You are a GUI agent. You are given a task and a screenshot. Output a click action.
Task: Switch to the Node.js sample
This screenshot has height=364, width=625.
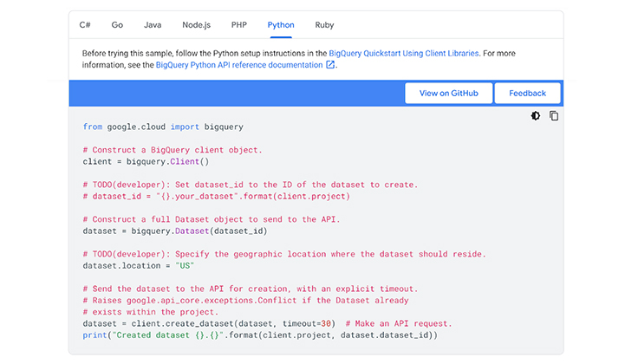pos(196,25)
